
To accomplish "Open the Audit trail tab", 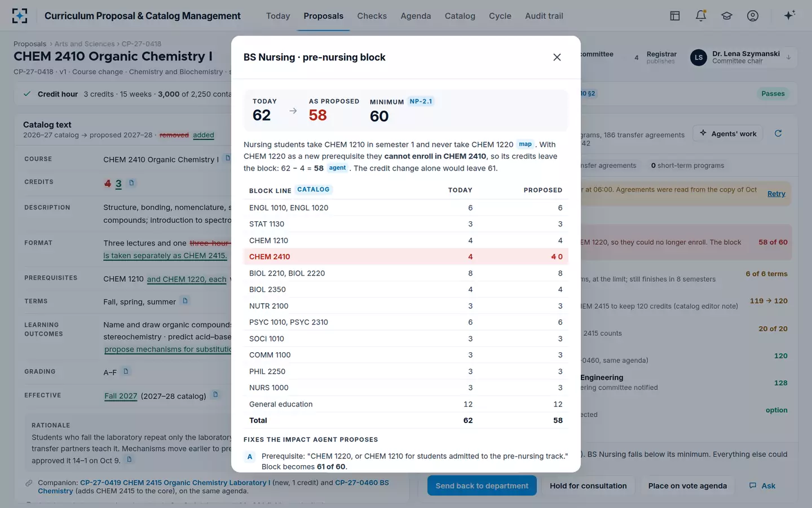I will (x=544, y=16).
